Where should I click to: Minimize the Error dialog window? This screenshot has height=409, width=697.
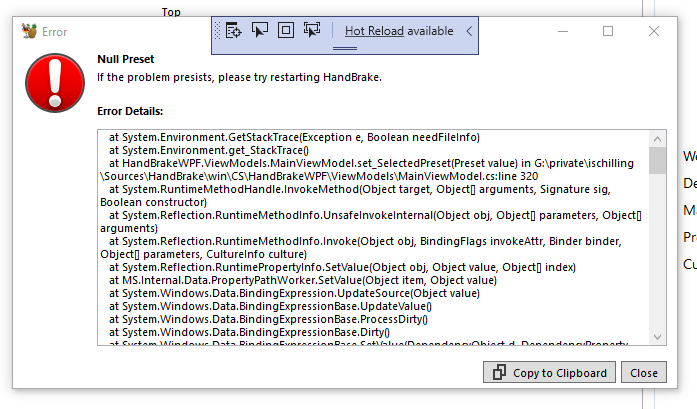[563, 31]
